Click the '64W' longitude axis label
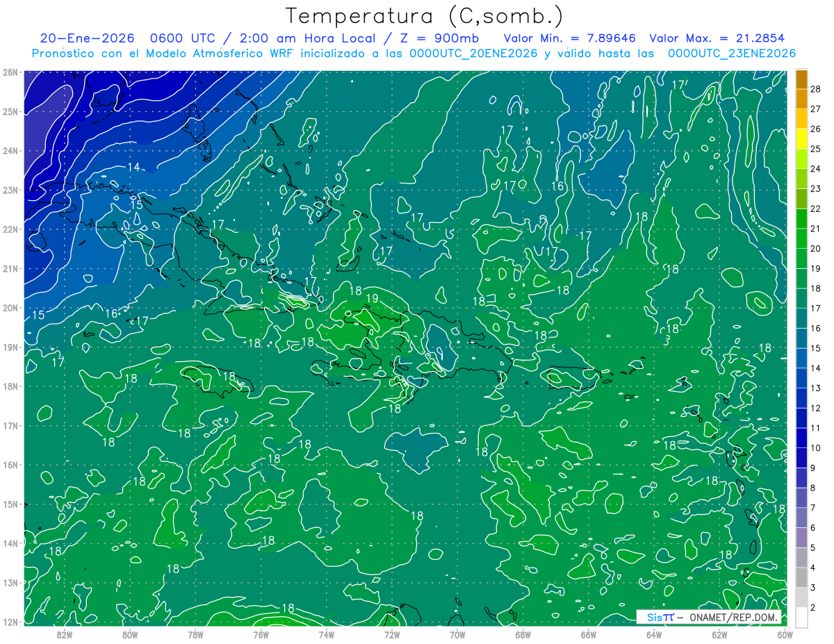 tap(654, 634)
